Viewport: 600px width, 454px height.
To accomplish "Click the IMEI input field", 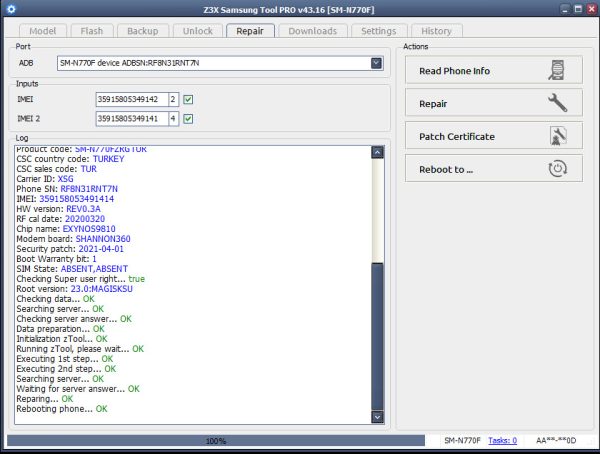I will coord(132,100).
